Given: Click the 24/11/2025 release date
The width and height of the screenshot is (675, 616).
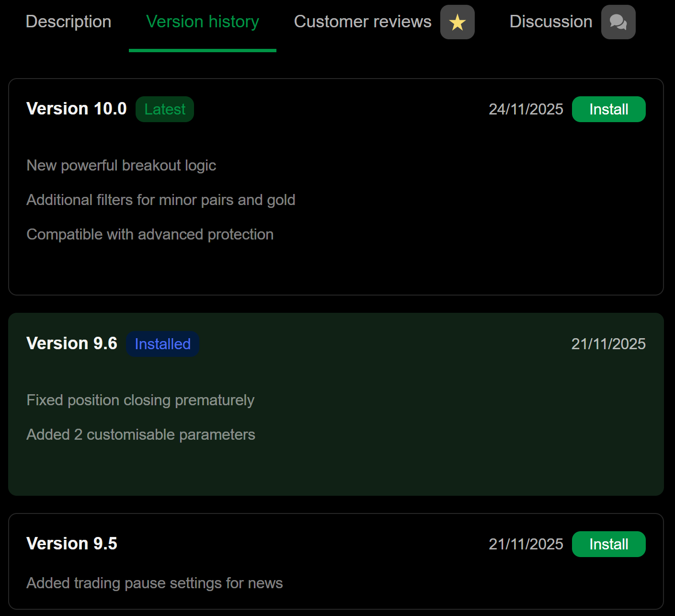Looking at the screenshot, I should [526, 109].
